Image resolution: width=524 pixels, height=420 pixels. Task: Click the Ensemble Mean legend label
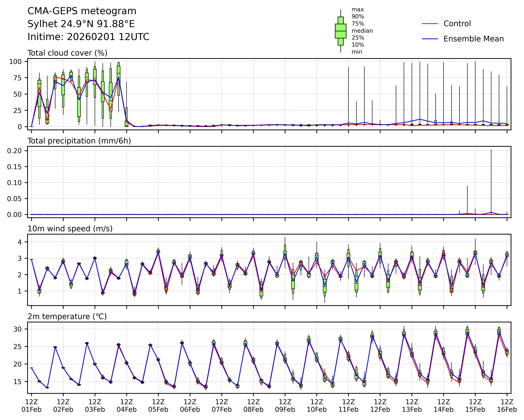pyautogui.click(x=473, y=39)
